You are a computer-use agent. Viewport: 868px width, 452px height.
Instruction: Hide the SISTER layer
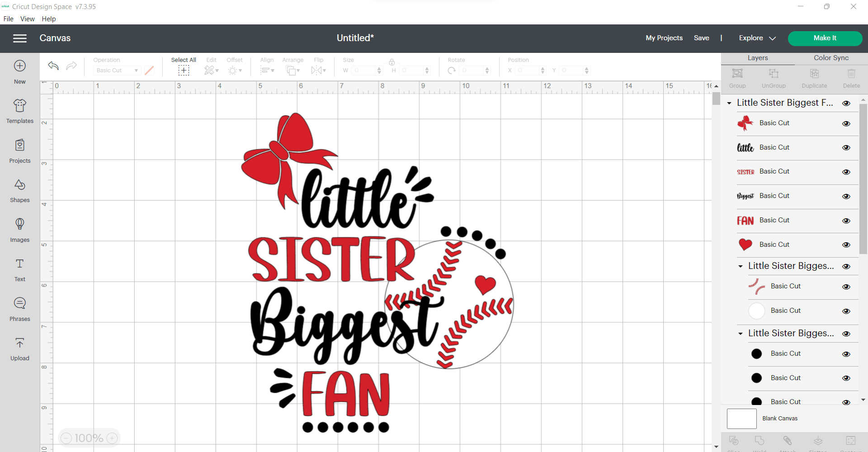846,172
